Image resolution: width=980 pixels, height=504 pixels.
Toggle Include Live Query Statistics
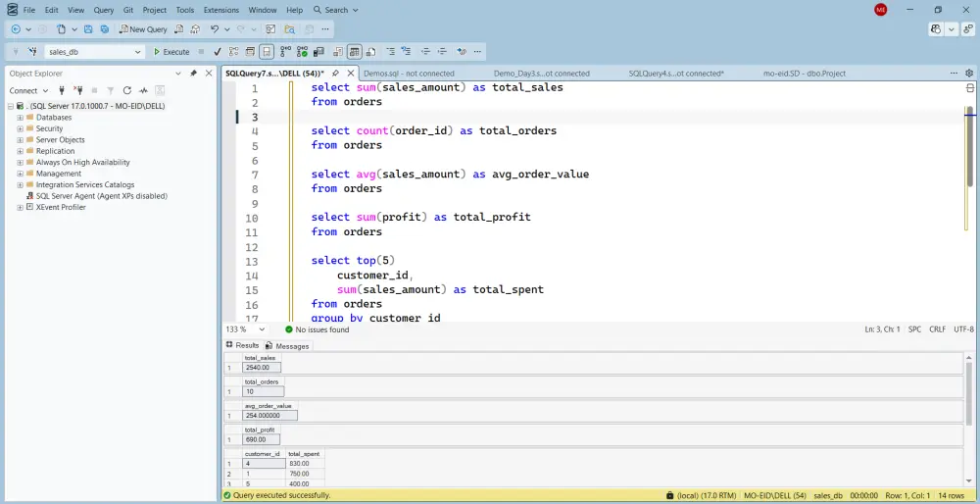tap(303, 52)
